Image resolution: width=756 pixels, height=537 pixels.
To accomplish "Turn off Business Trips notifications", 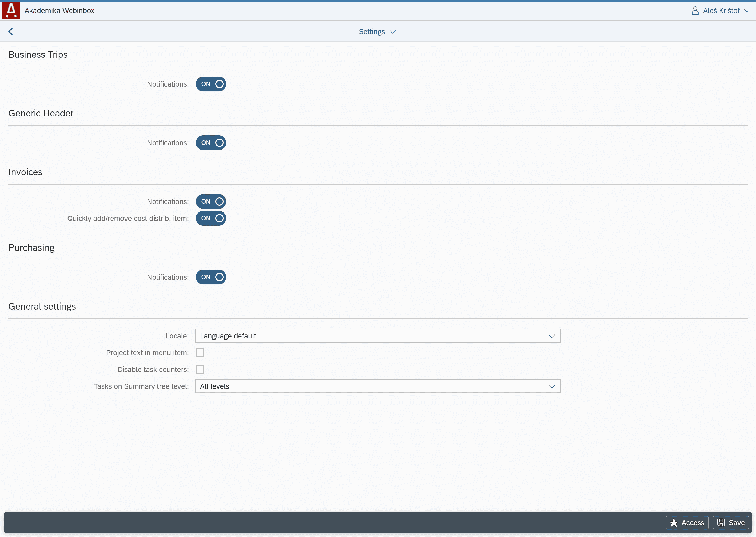I will (211, 84).
